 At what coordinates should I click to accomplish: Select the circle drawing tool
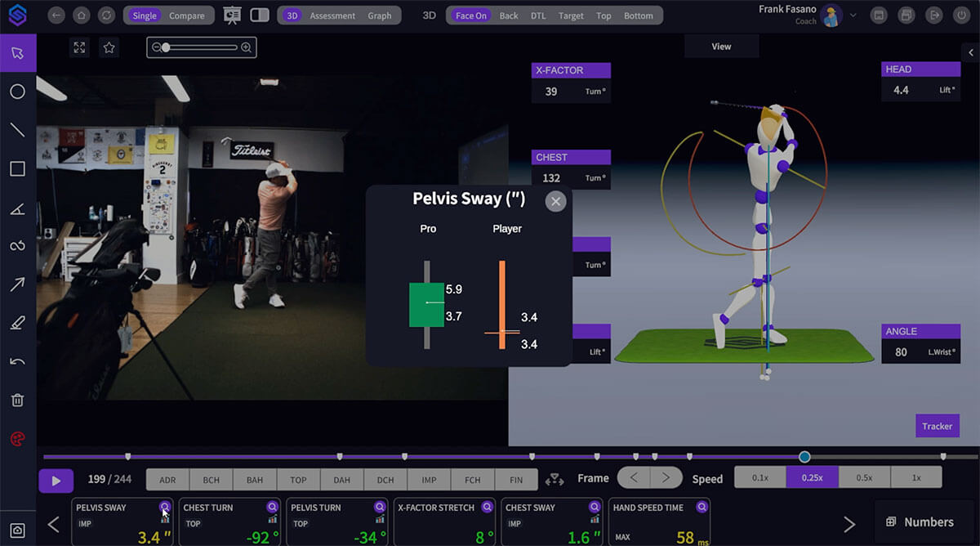pos(17,92)
